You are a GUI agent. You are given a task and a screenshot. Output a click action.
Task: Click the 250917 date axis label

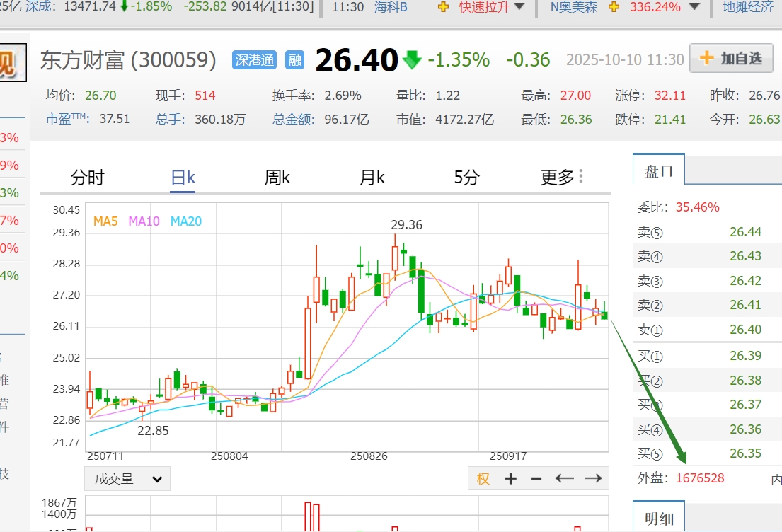pos(508,456)
